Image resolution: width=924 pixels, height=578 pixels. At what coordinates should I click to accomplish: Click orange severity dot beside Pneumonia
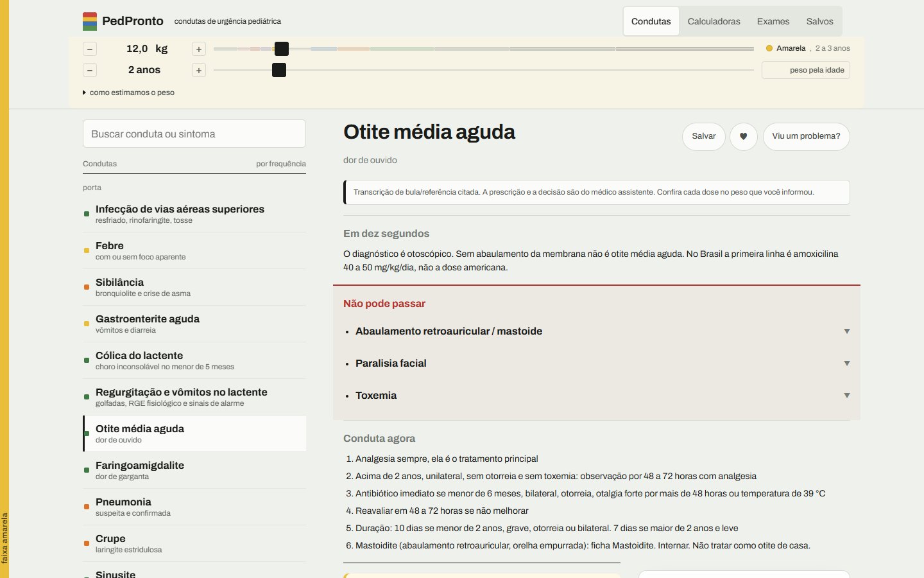coord(87,507)
